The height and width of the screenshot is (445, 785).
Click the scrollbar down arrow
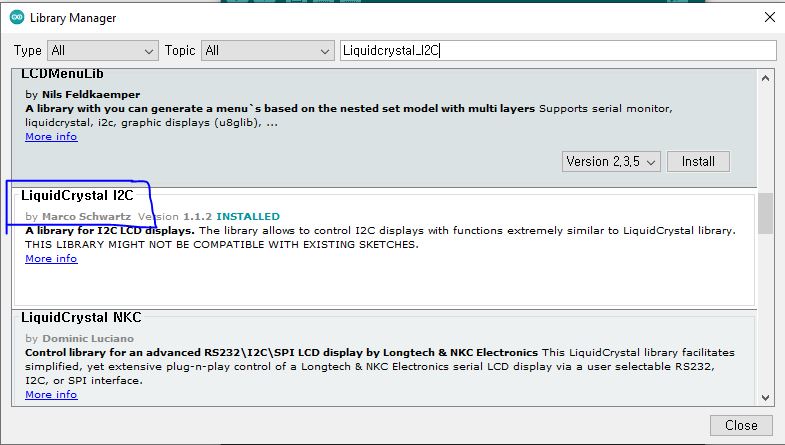[x=765, y=398]
